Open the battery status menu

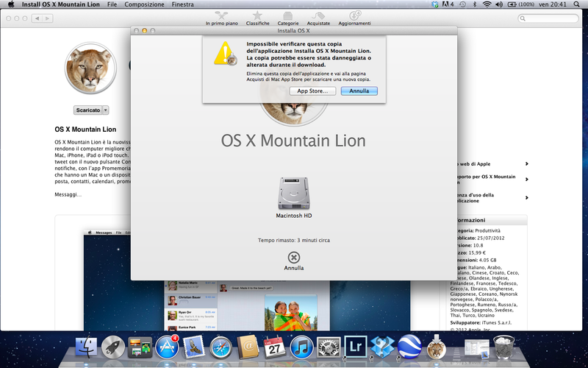coord(521,4)
